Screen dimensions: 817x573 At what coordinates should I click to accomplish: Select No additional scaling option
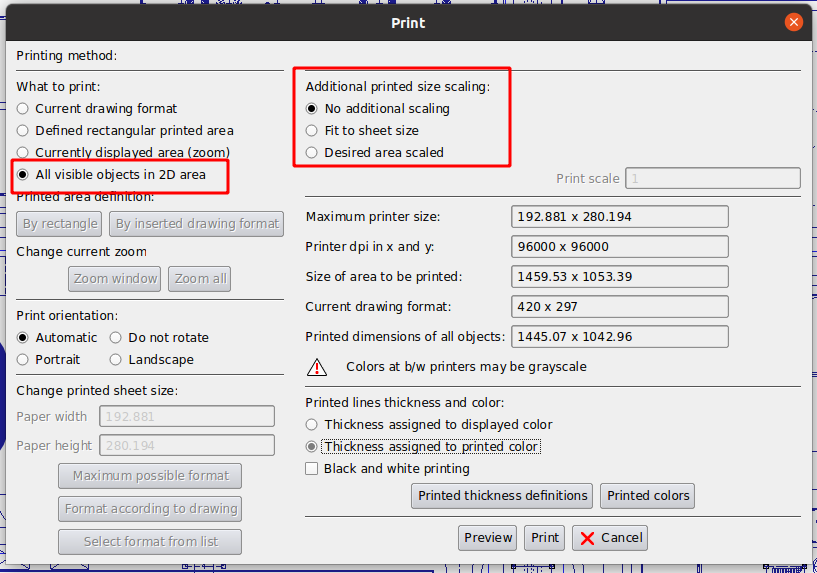pyautogui.click(x=312, y=108)
